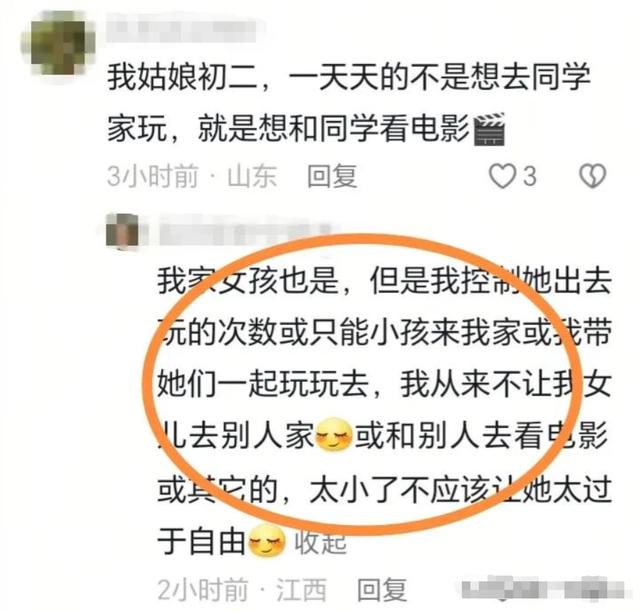The width and height of the screenshot is (640, 612).
Task: Tap the blurred icons beside 江西 reply row
Action: coord(545,589)
